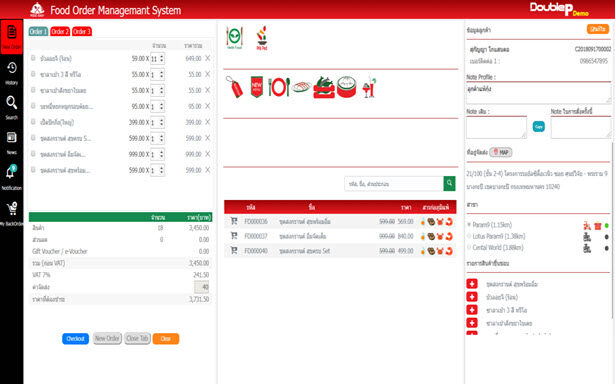Select the red price tag category icon
The height and width of the screenshot is (384, 615).
point(235,87)
